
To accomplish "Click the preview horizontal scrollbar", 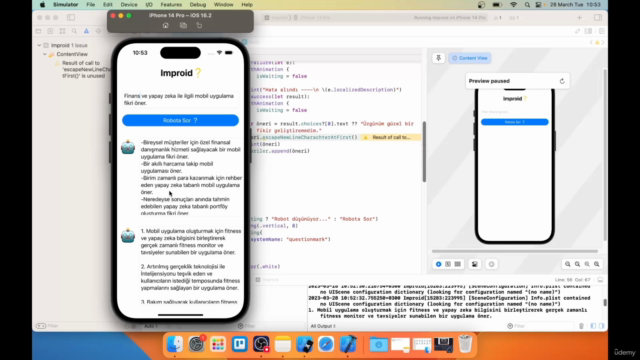I will click(515, 251).
